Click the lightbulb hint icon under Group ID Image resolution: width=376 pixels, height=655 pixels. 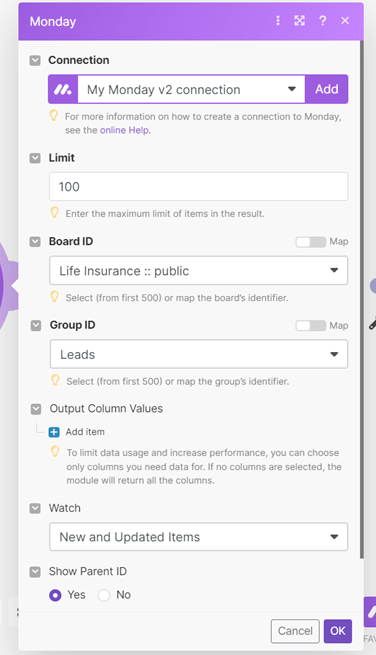(55, 380)
